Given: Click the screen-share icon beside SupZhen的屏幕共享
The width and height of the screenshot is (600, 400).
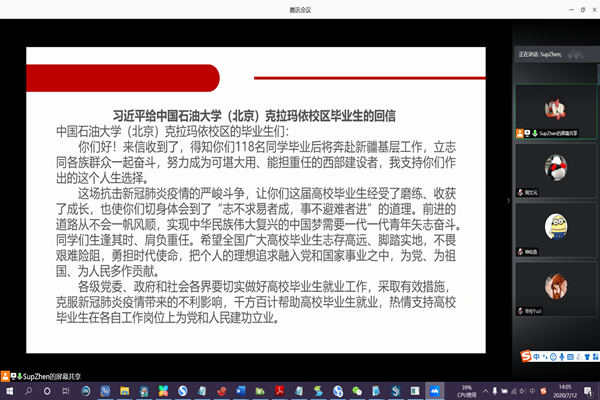Looking at the screenshot, I should point(528,131).
